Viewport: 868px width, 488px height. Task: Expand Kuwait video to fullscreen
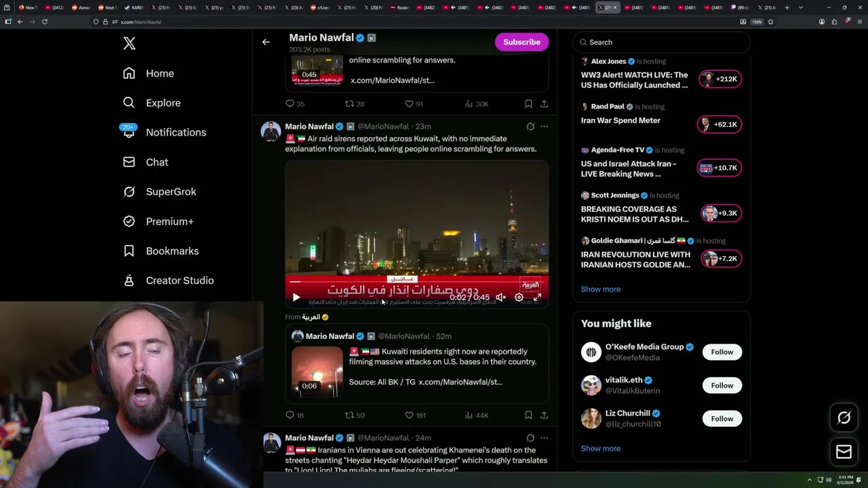[537, 297]
